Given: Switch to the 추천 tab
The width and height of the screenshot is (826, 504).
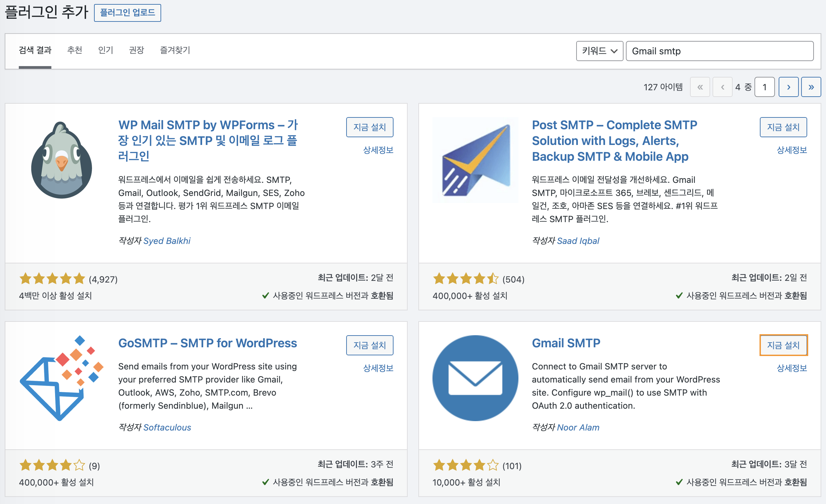Looking at the screenshot, I should point(75,50).
